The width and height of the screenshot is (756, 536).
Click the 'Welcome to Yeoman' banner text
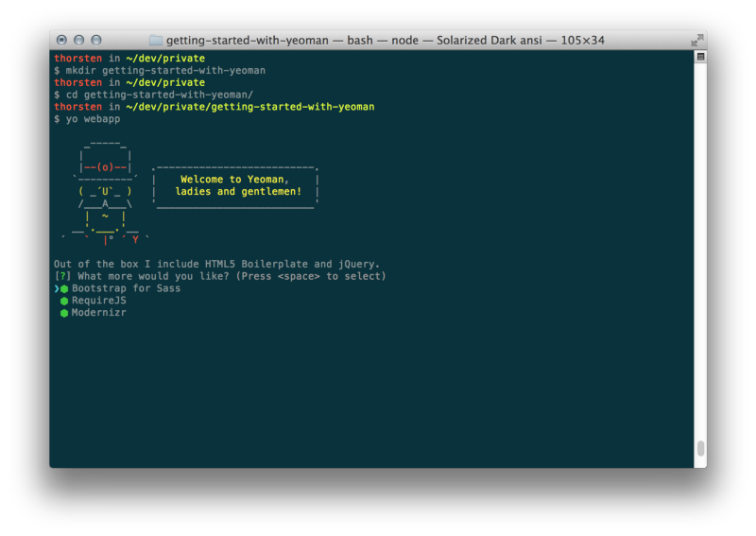[x=235, y=180]
